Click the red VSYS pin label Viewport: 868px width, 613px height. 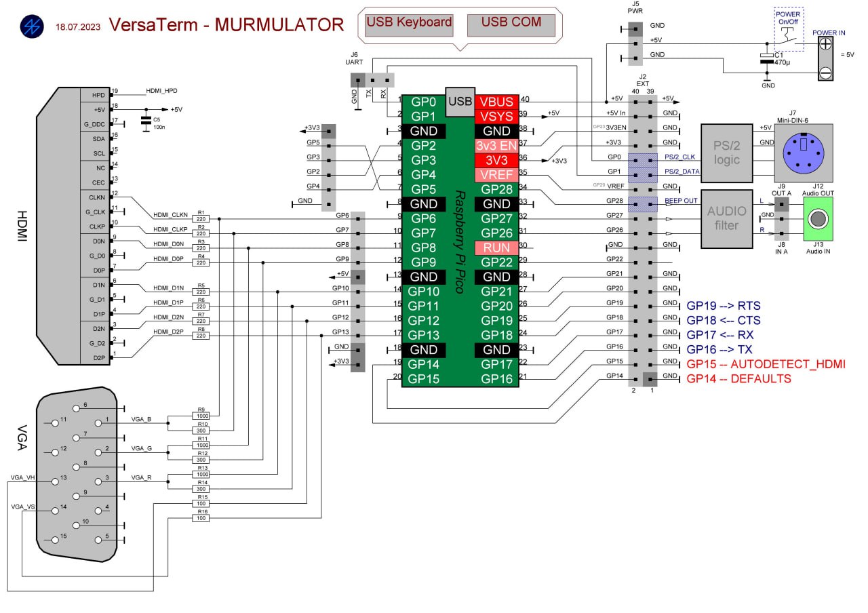(x=496, y=116)
